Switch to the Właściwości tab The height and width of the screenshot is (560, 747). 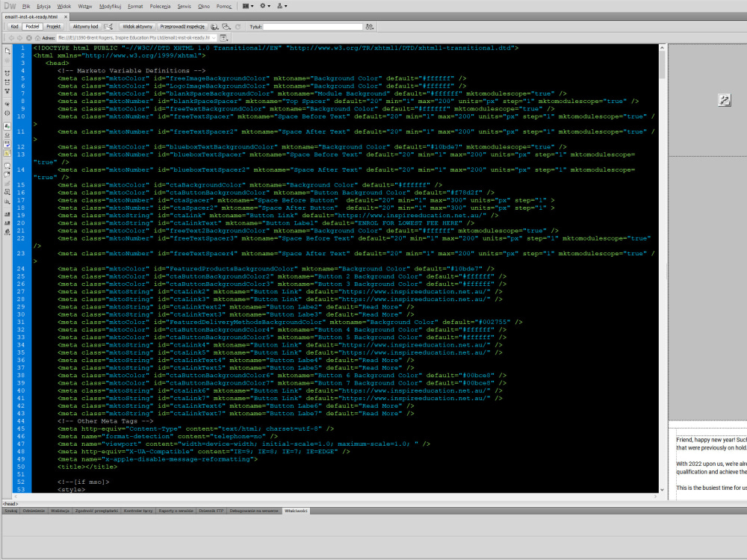(296, 511)
